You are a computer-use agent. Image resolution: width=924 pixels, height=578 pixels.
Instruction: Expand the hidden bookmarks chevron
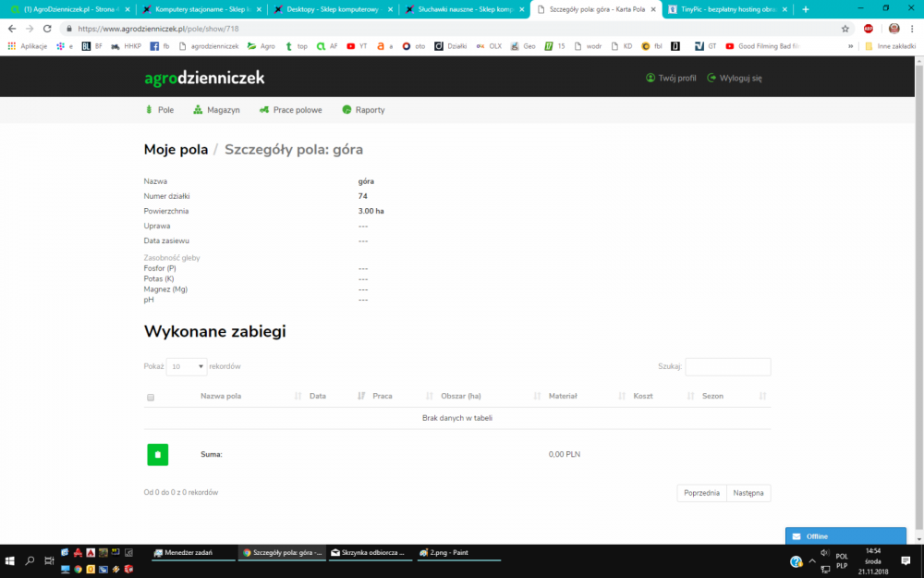click(850, 45)
